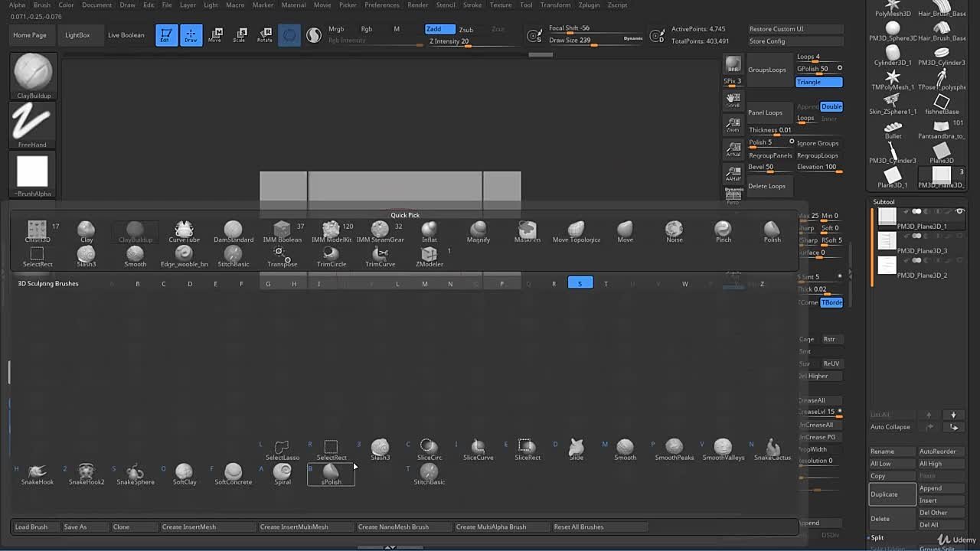Screen dimensions: 980x551
Task: Pick the DamStandard brush in Quick Pick
Action: tap(234, 230)
